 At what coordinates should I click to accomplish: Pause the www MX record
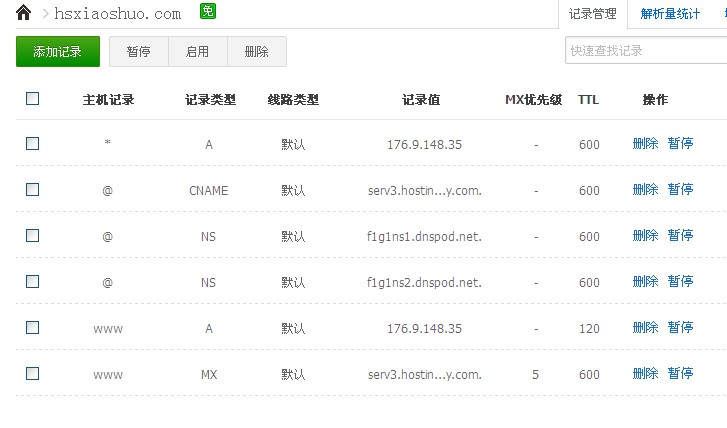pyautogui.click(x=680, y=373)
